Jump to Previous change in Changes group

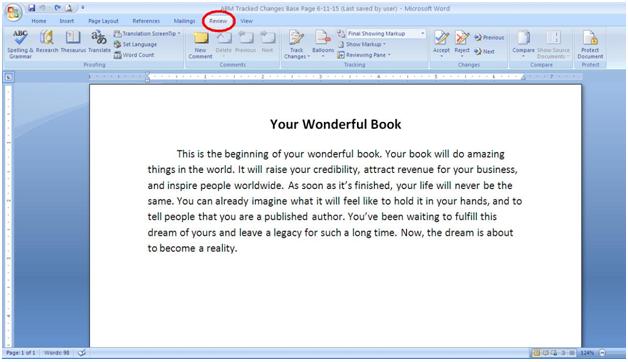[489, 38]
